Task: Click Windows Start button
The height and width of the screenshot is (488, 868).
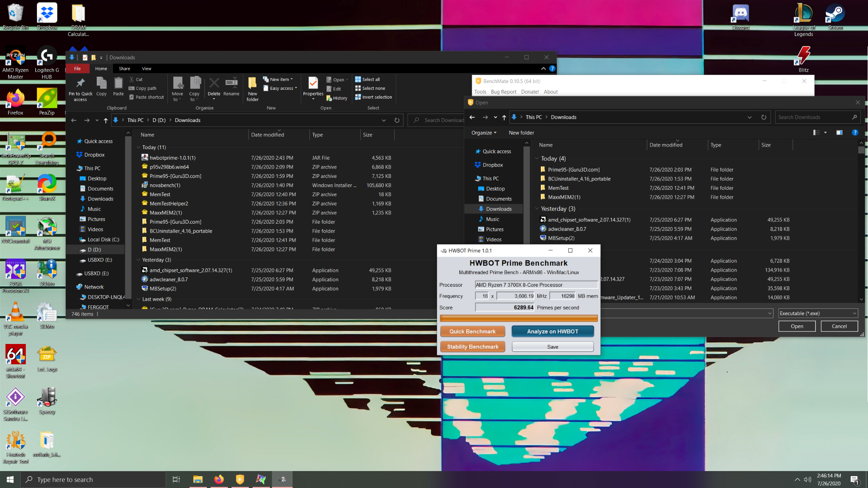Action: coord(10,480)
